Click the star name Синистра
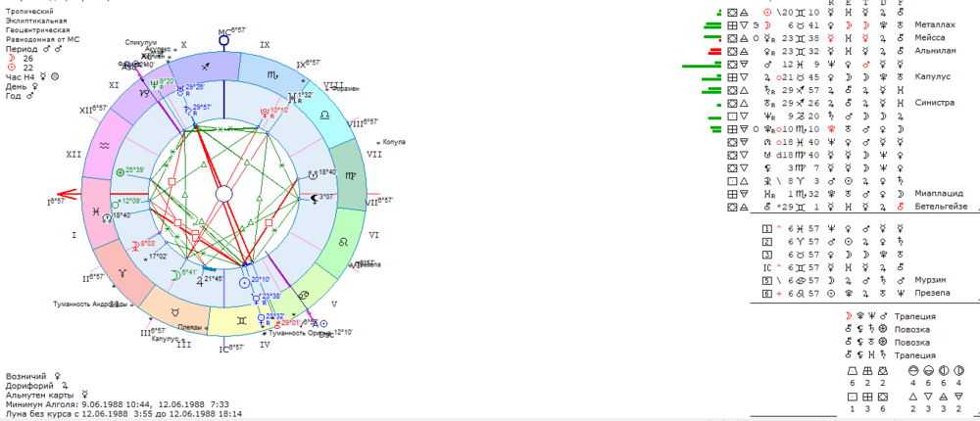980x421 pixels. pos(934,103)
